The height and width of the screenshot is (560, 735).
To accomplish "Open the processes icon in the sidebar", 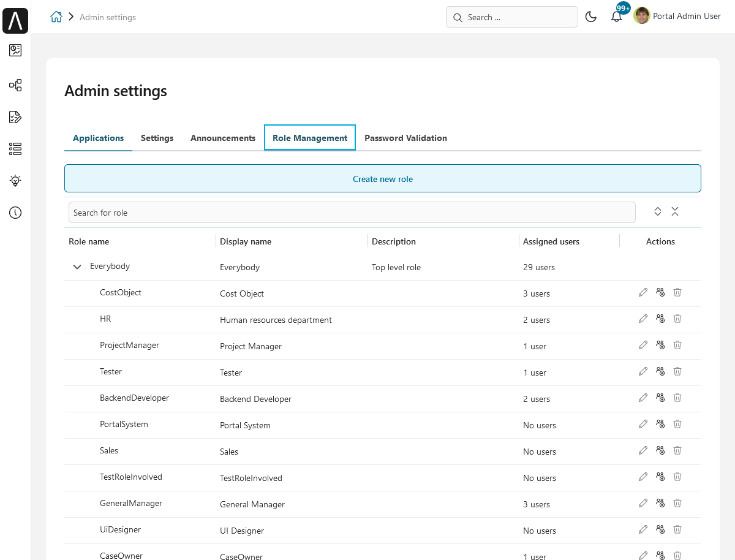I will pyautogui.click(x=15, y=85).
